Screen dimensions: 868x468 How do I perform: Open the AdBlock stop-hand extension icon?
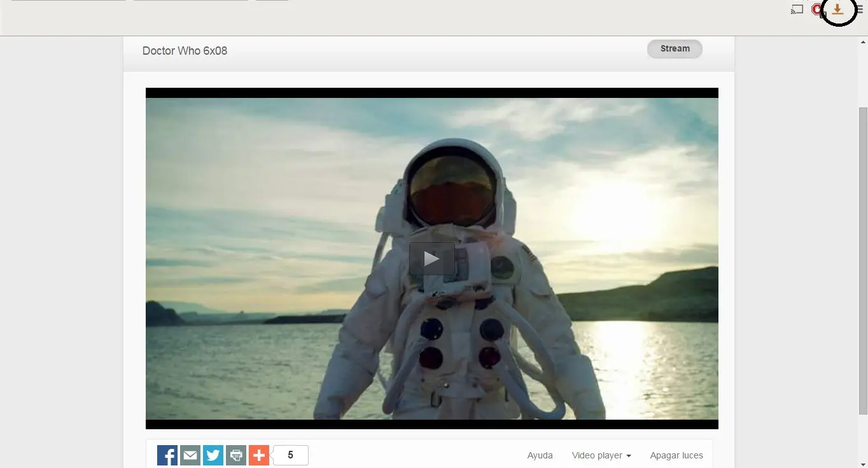click(818, 10)
